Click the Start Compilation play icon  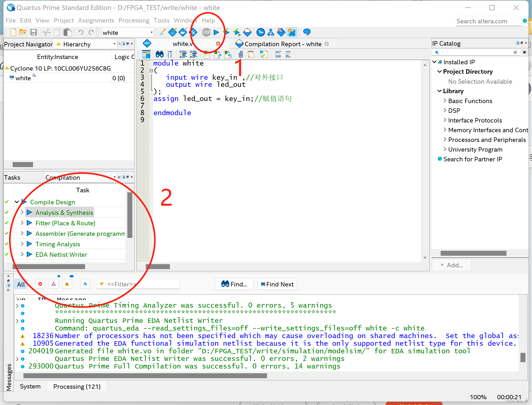click(x=216, y=32)
